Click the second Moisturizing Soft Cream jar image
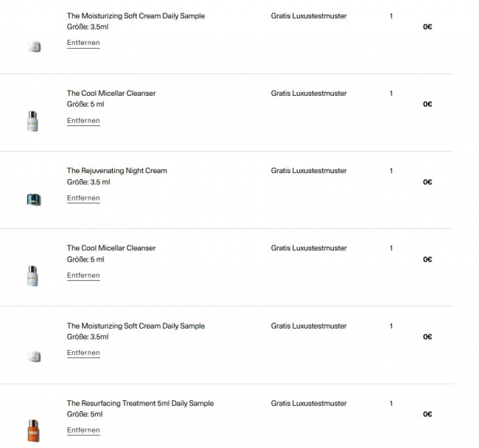The image size is (479, 448). [x=33, y=357]
